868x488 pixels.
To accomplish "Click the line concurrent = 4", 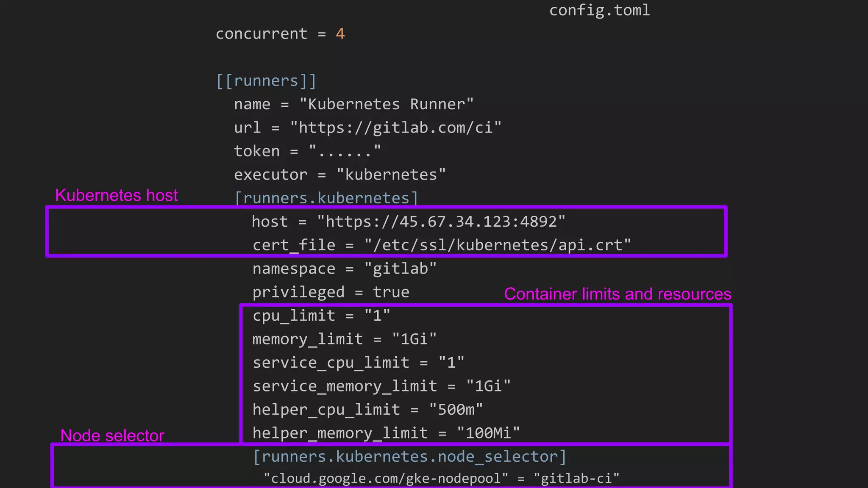I will tap(280, 33).
